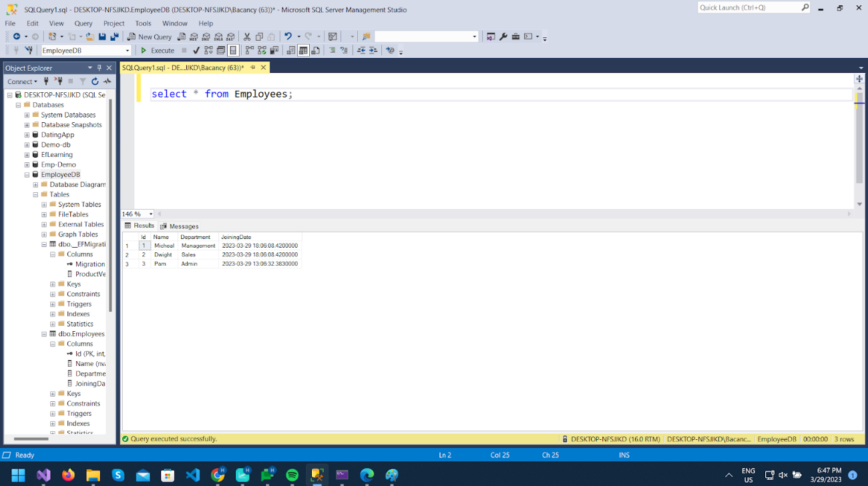This screenshot has height=486, width=868.
Task: Click the Spotify taskbar icon
Action: 292,475
